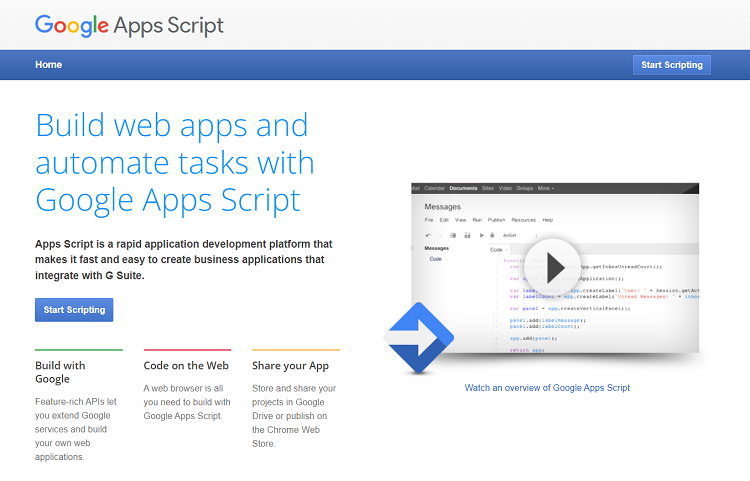Screen dimensions: 750x481
Task: Click the video thumbnail showing the Messages editor
Action: coord(555,268)
